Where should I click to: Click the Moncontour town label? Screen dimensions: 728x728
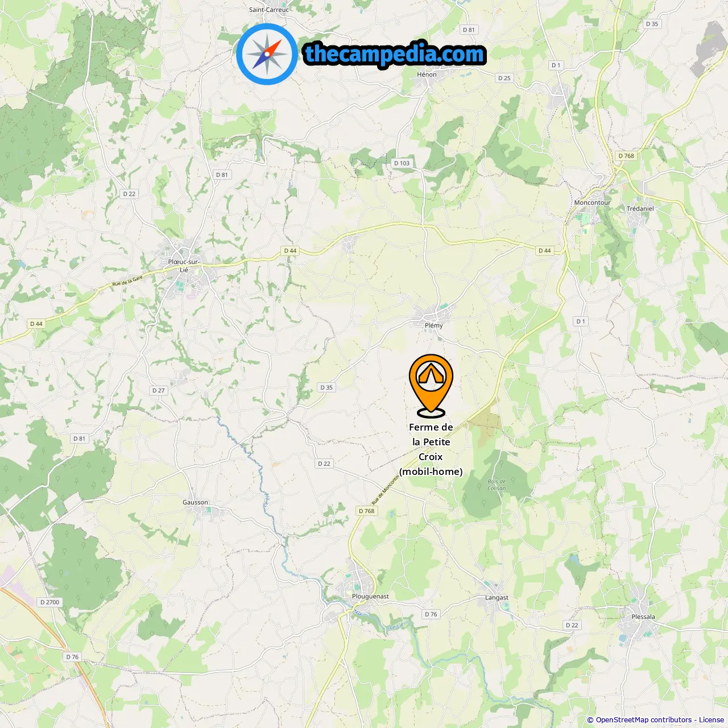pos(592,202)
